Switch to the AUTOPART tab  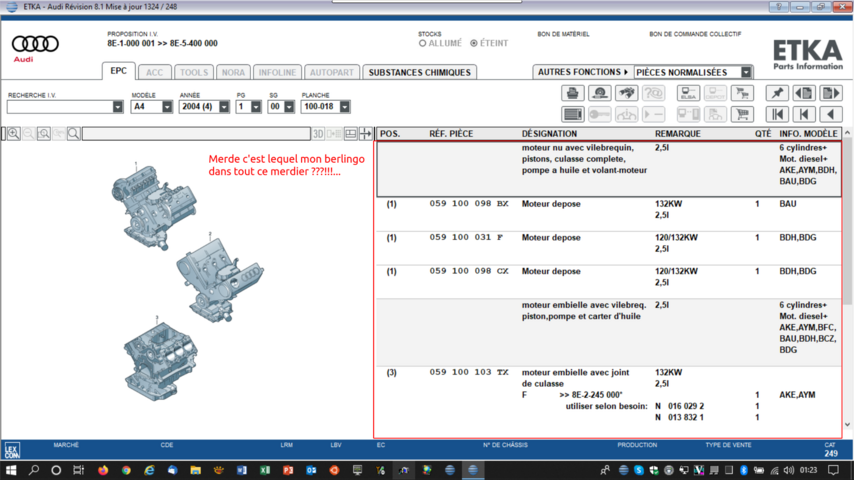click(x=332, y=72)
